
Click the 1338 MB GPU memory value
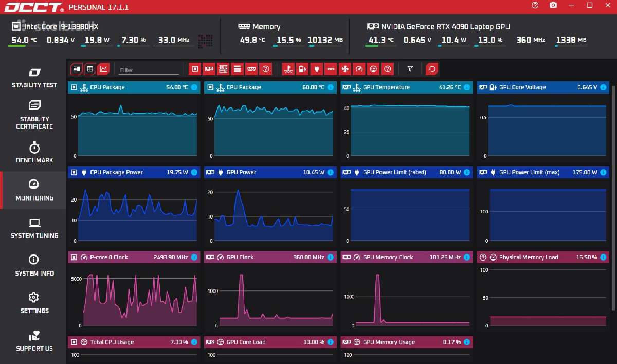coord(571,40)
